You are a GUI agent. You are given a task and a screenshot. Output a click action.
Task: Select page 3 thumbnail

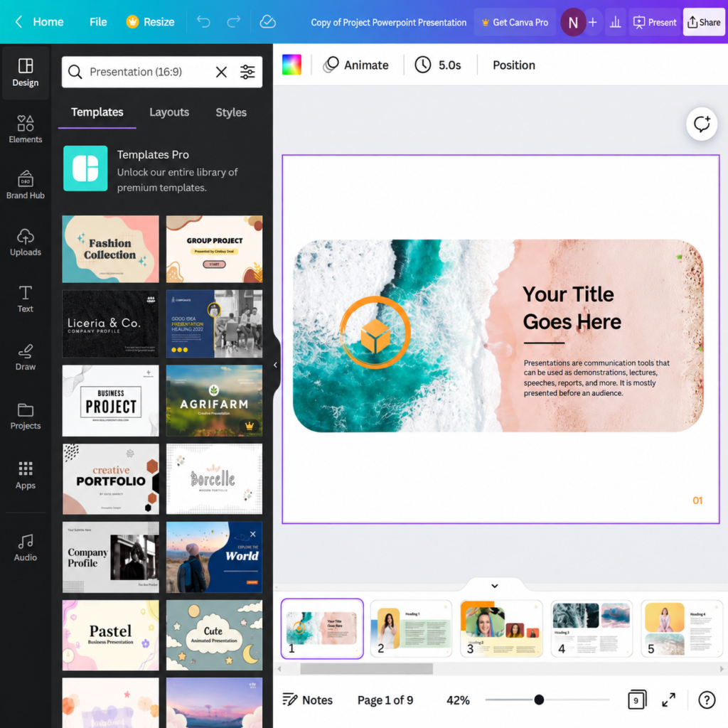(501, 628)
